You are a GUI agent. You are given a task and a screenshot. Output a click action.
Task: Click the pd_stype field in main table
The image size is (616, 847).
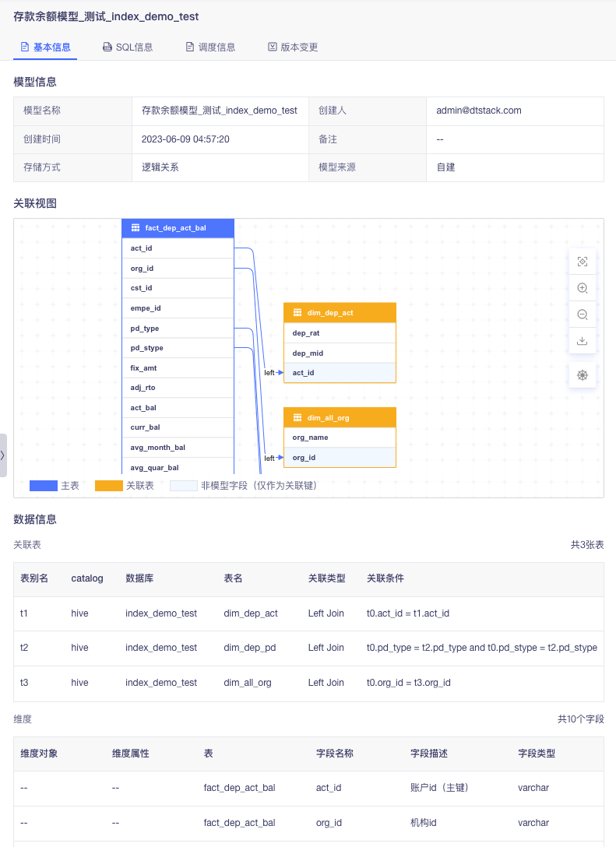pyautogui.click(x=178, y=348)
